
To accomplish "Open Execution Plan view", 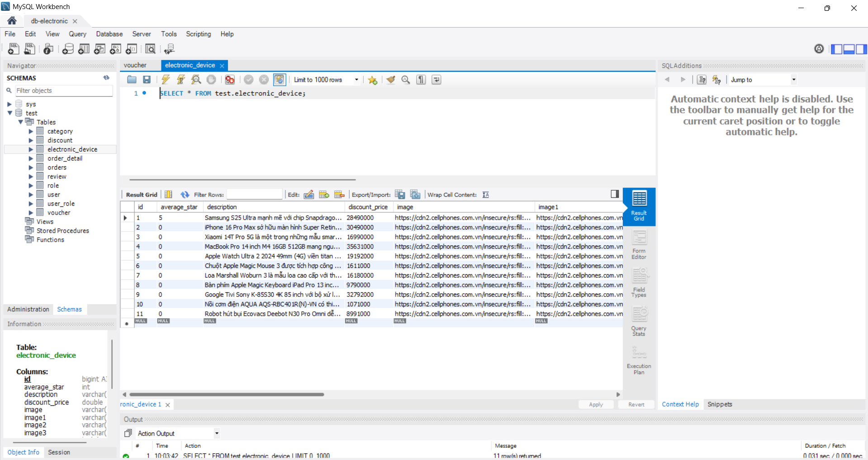I will coord(639,360).
